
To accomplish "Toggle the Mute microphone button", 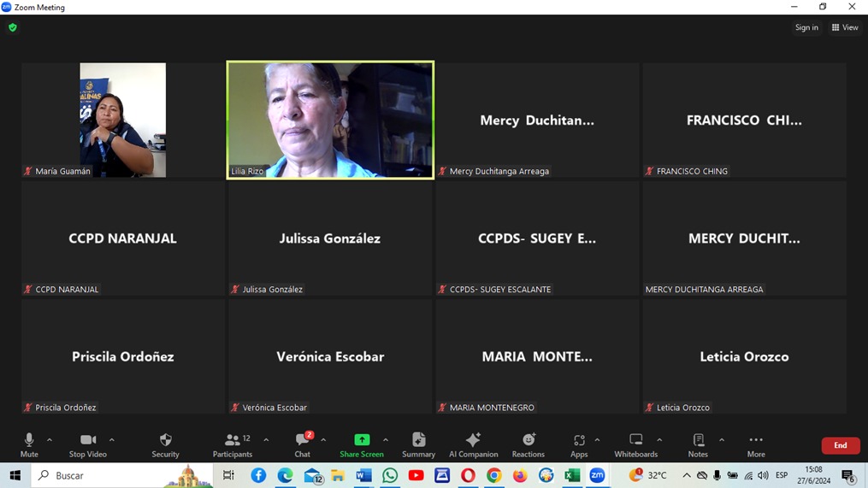I will pos(29,444).
